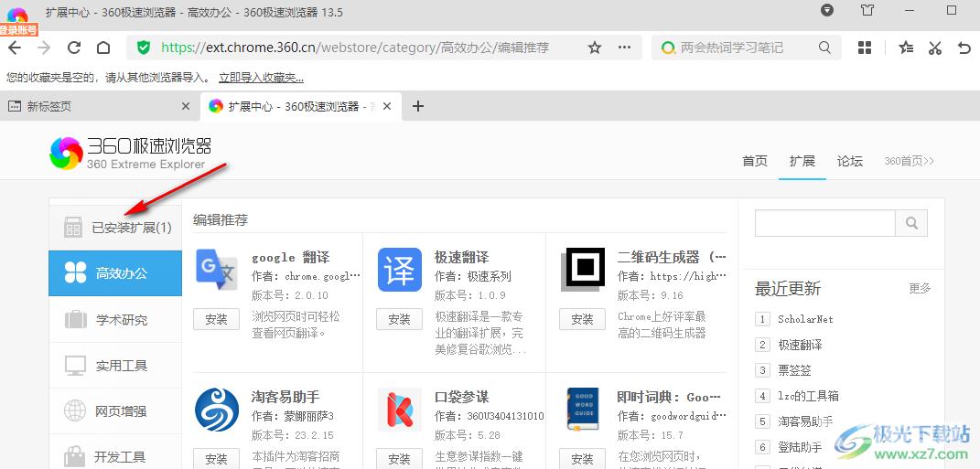980x469 pixels.
Task: Click the scissors screenshot tool
Action: tap(935, 48)
